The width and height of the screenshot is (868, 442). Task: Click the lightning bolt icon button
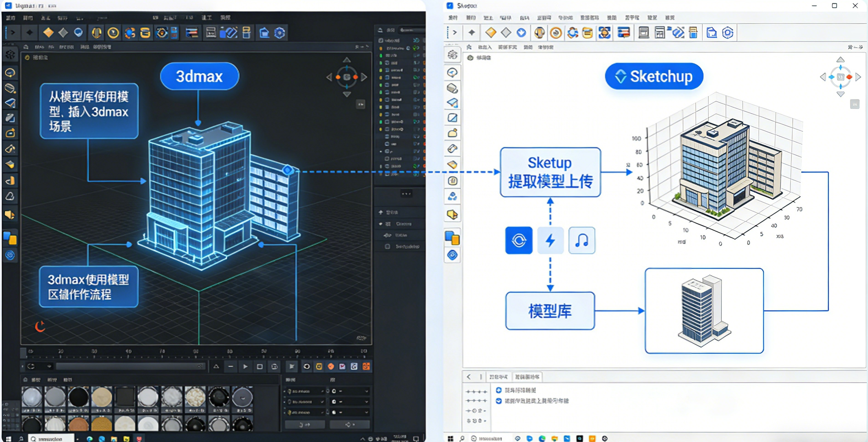click(550, 240)
